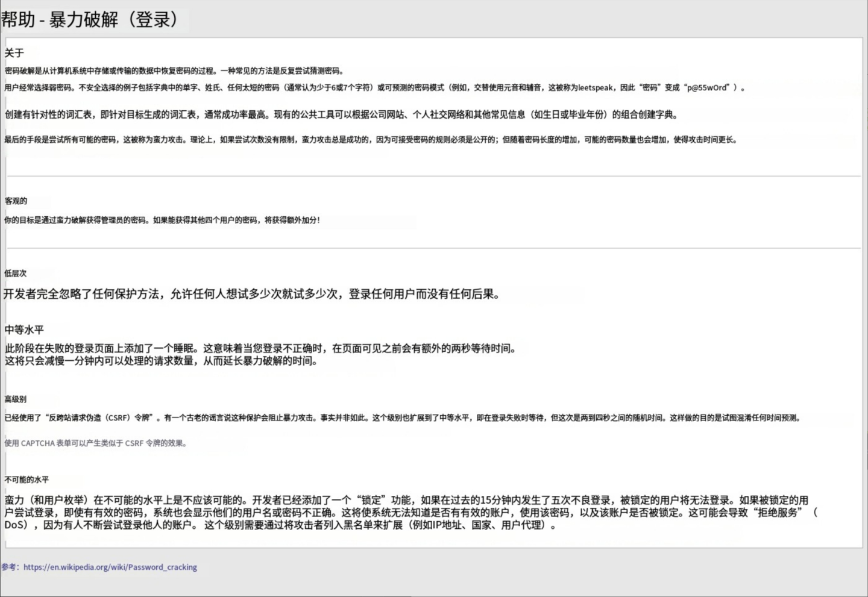Viewport: 868px width, 597px height.
Task: Click the line starting with 此阶段在失败的登录页面
Action: point(260,348)
